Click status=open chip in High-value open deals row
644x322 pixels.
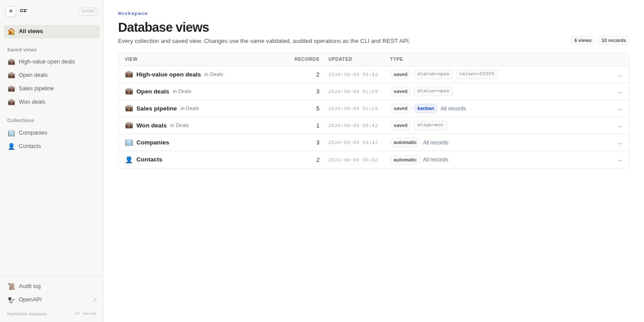pos(433,74)
